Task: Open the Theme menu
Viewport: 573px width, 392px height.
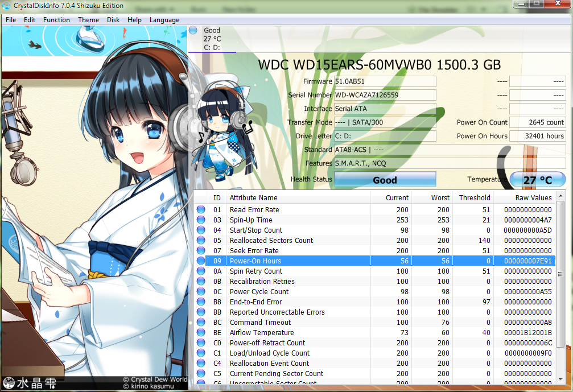Action: 88,20
